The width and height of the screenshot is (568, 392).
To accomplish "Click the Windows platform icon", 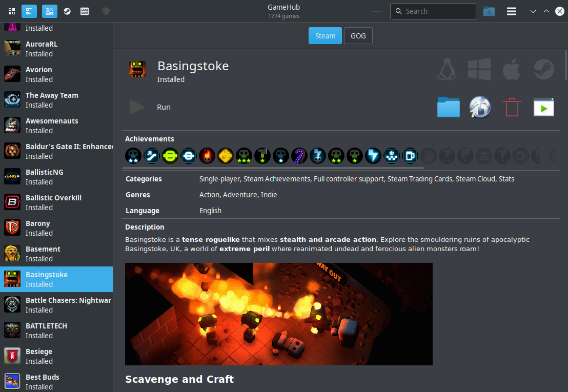I will coord(479,69).
